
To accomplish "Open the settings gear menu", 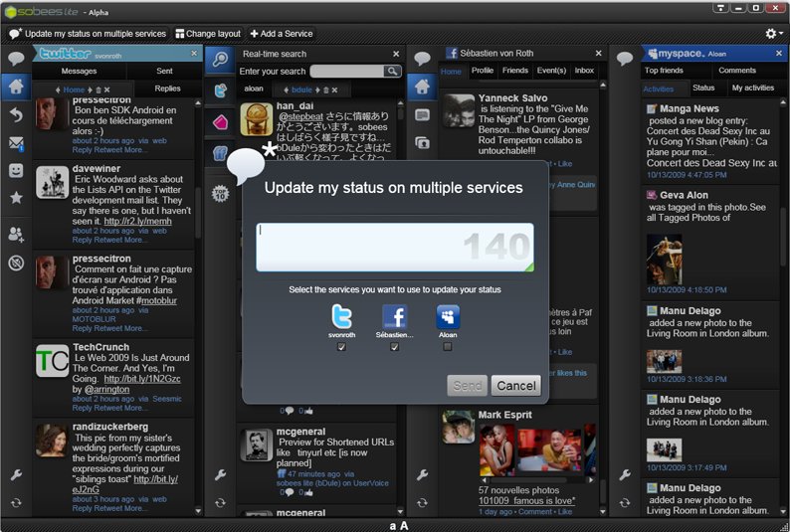I will pos(772,33).
